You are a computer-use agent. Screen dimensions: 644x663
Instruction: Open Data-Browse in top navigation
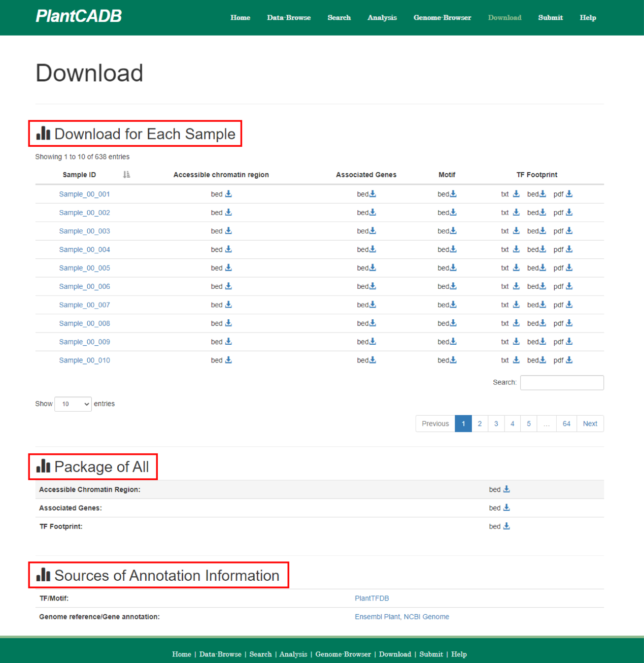[289, 17]
